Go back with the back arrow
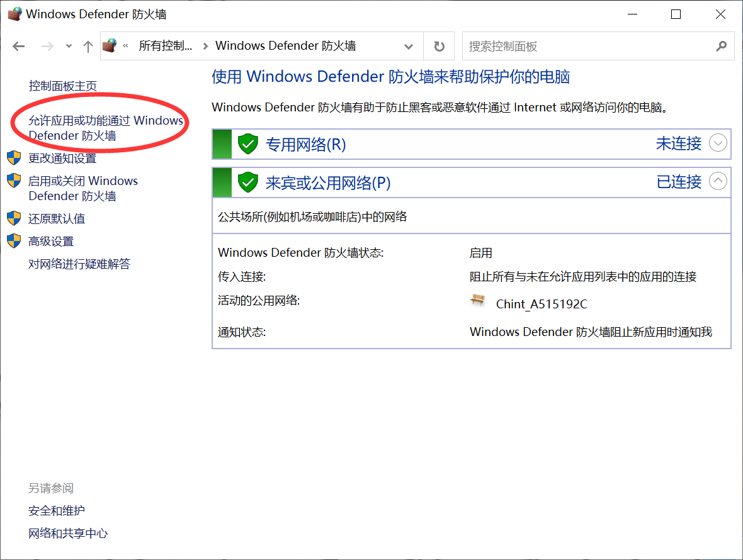The image size is (743, 560). (x=18, y=47)
